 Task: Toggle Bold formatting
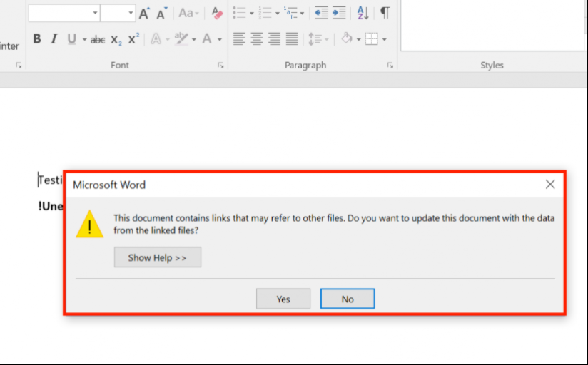(x=37, y=39)
